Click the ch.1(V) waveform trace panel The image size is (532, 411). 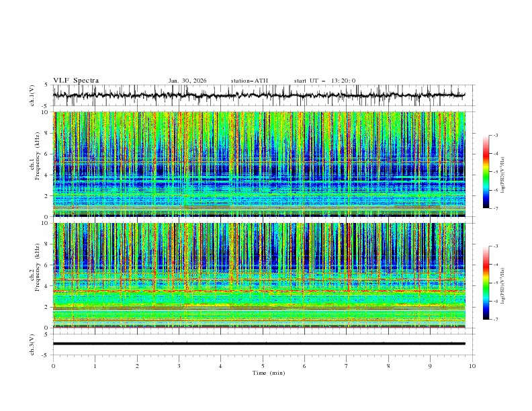(x=262, y=95)
